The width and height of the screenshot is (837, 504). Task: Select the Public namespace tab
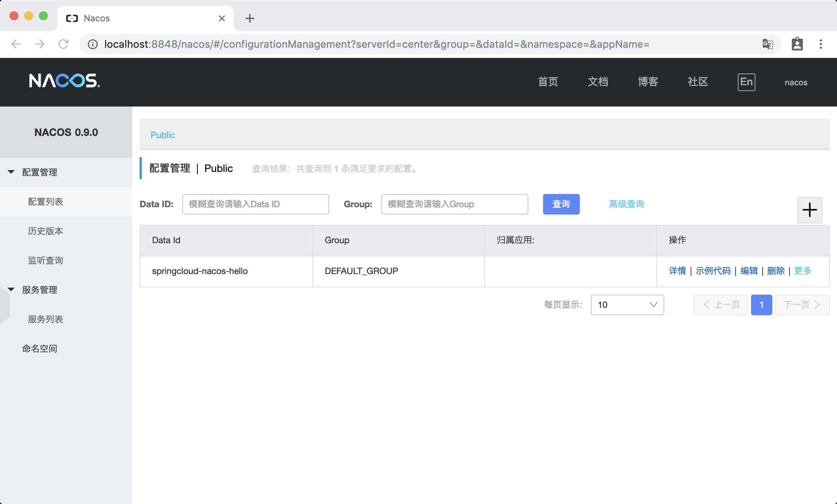click(163, 135)
